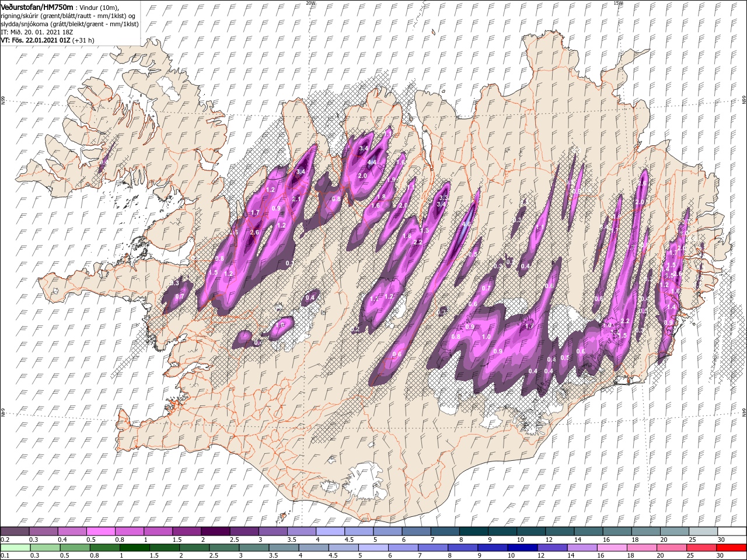Screen dimensions: 747x560
Task: Click the 'rigning/skúrir' legend description line
Action: 69,16
